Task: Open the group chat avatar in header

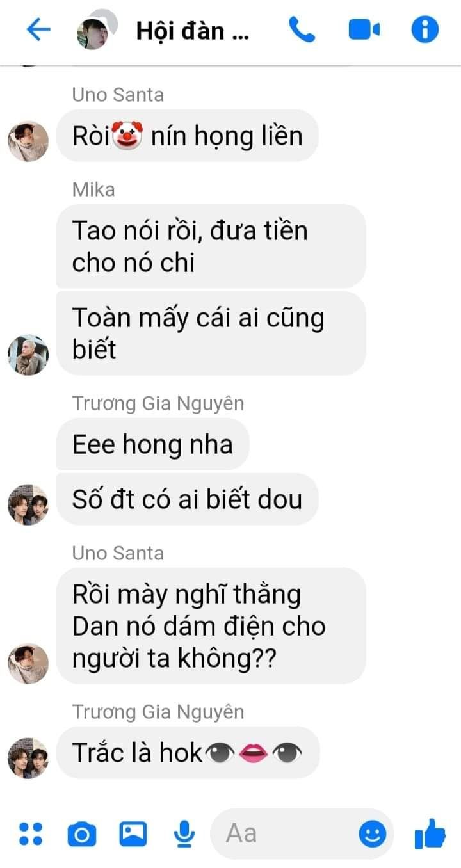Action: pyautogui.click(x=97, y=29)
